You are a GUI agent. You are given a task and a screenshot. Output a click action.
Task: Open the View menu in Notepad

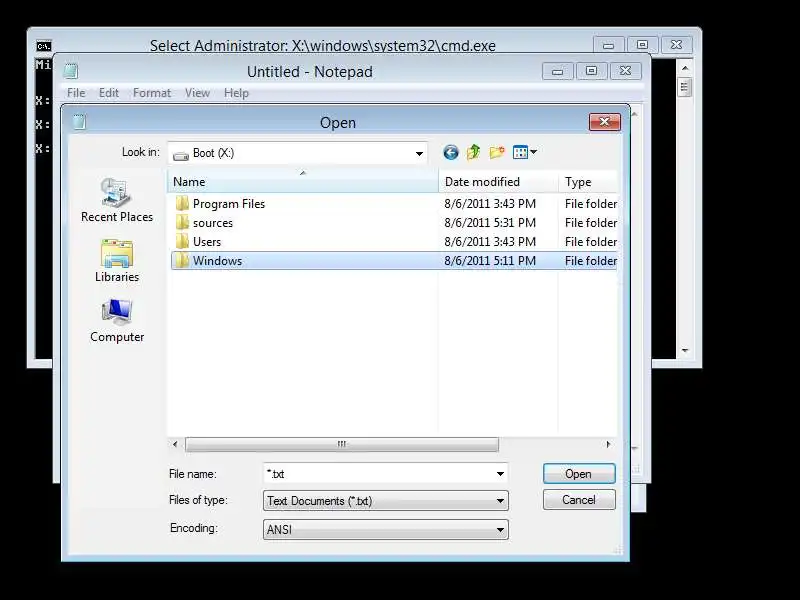pyautogui.click(x=197, y=93)
